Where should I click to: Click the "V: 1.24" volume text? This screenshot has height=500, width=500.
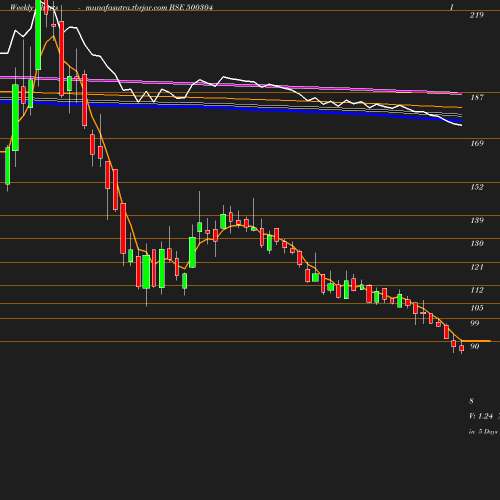tap(481, 416)
